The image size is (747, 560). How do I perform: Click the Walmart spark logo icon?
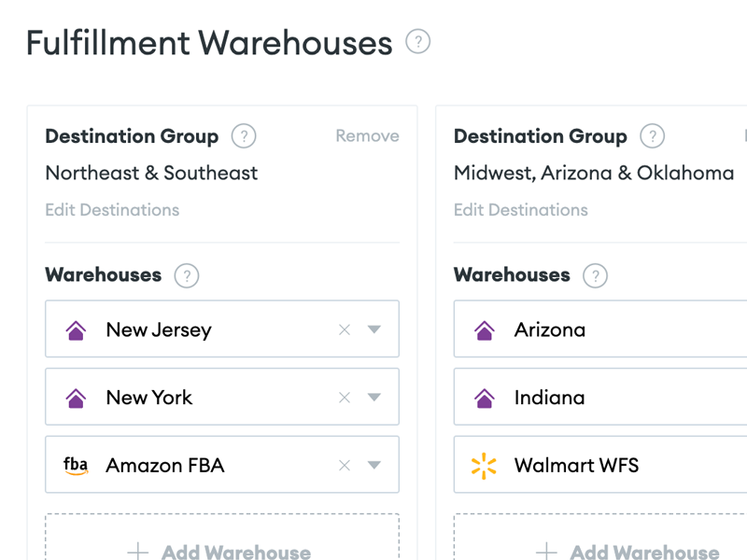click(x=484, y=465)
